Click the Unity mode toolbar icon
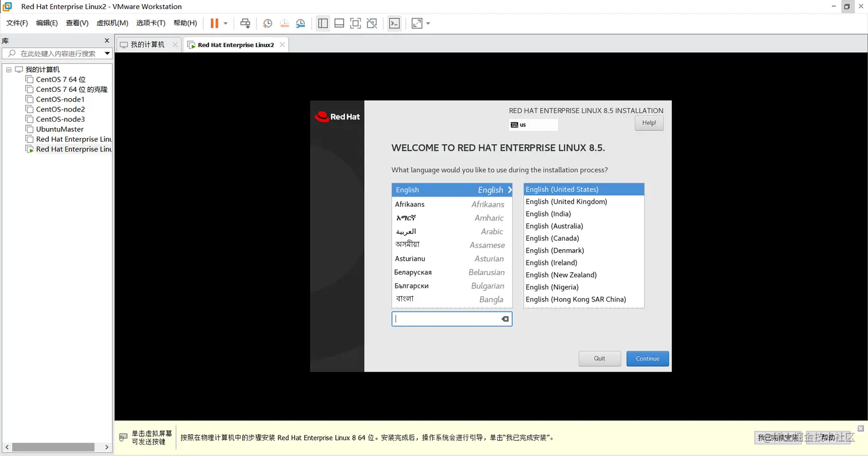The height and width of the screenshot is (456, 868). (x=372, y=24)
